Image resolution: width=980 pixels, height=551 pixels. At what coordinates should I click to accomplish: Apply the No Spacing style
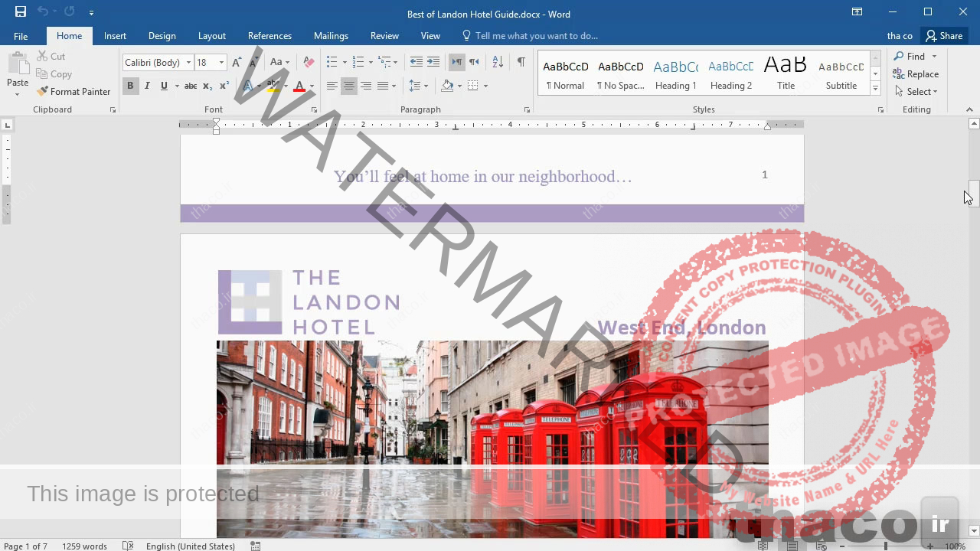coord(621,74)
